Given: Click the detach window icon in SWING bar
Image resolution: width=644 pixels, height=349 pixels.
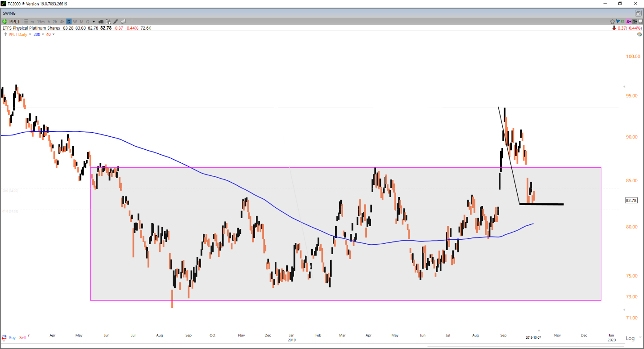Looking at the screenshot, I should pos(638,13).
